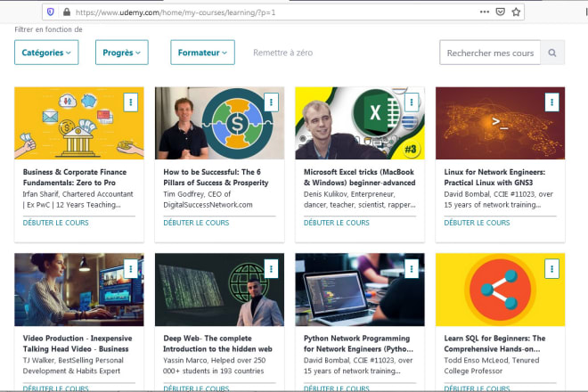Focus the Rechercher mes cours field
Screen dimensions: 588x392
click(490, 53)
